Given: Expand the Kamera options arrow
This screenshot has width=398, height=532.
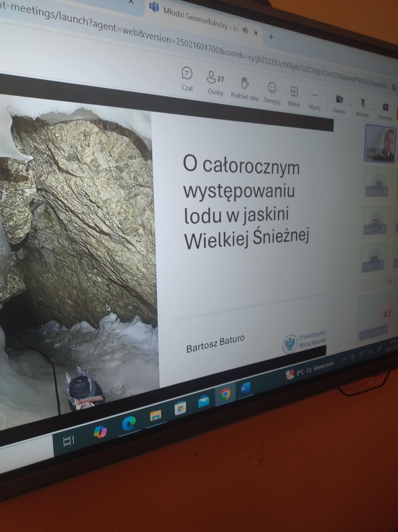Looking at the screenshot, I should pos(351,105).
